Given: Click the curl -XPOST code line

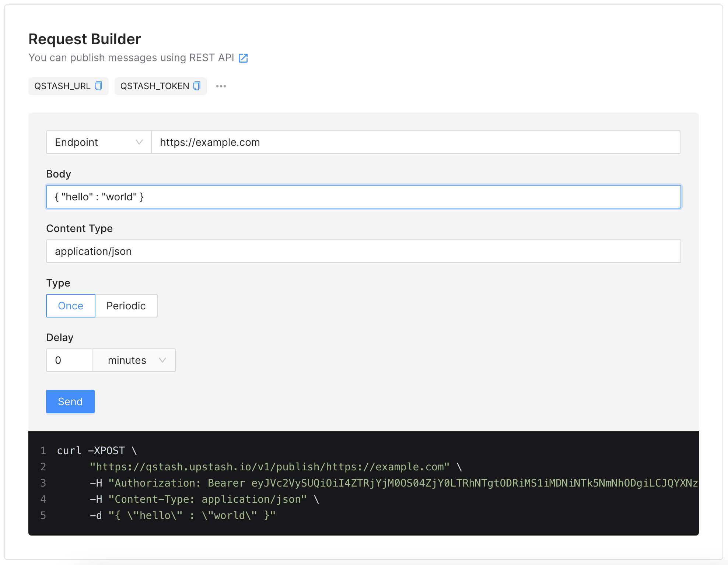Looking at the screenshot, I should (97, 450).
